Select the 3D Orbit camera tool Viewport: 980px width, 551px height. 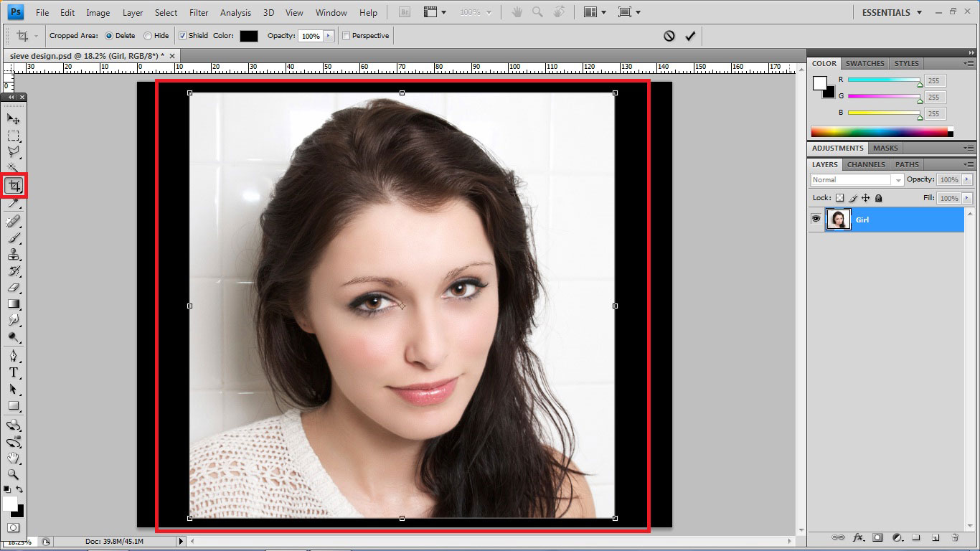14,441
